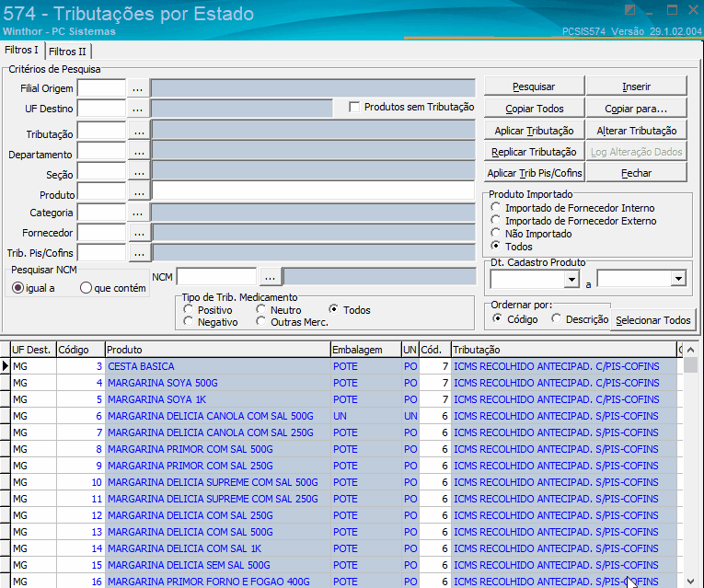Open Produto lookup ellipsis button
The height and width of the screenshot is (588, 704).
(139, 193)
